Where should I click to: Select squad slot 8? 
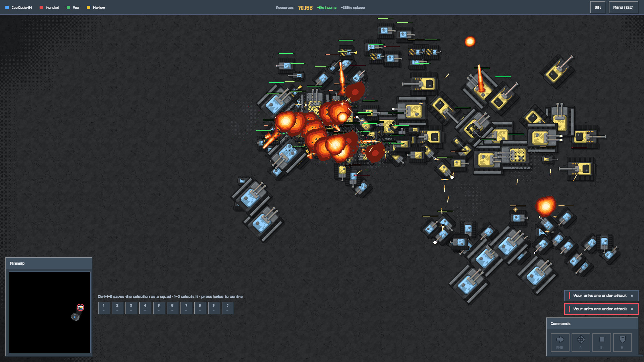[200, 308]
